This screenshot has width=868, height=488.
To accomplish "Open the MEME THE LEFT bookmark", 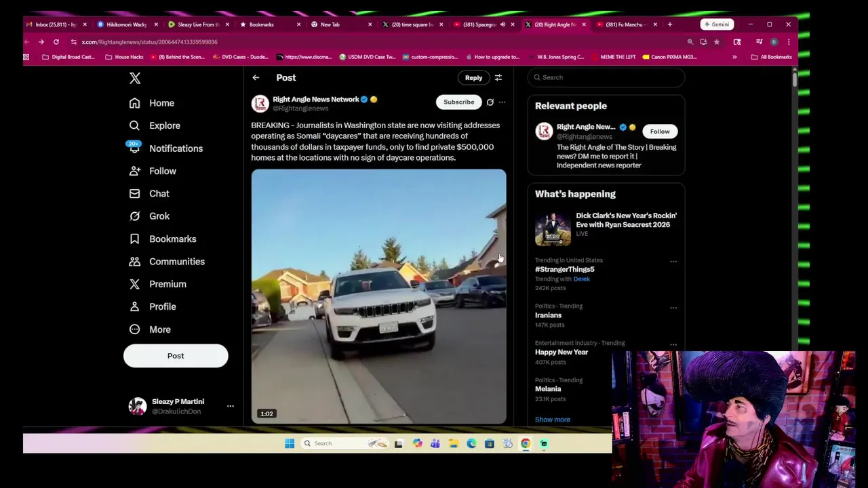I will (x=613, y=57).
